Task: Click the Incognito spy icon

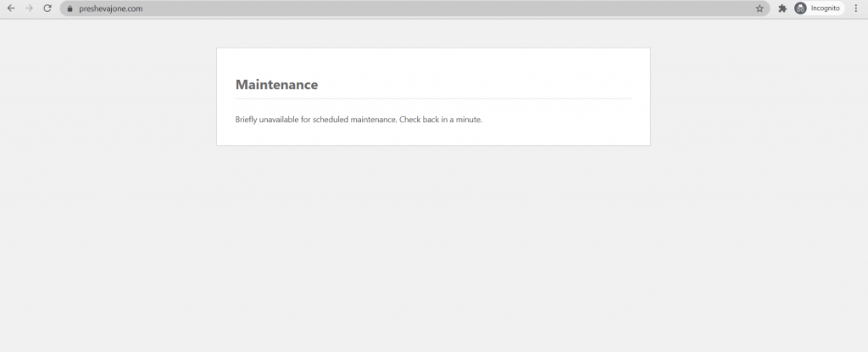Action: (x=800, y=8)
